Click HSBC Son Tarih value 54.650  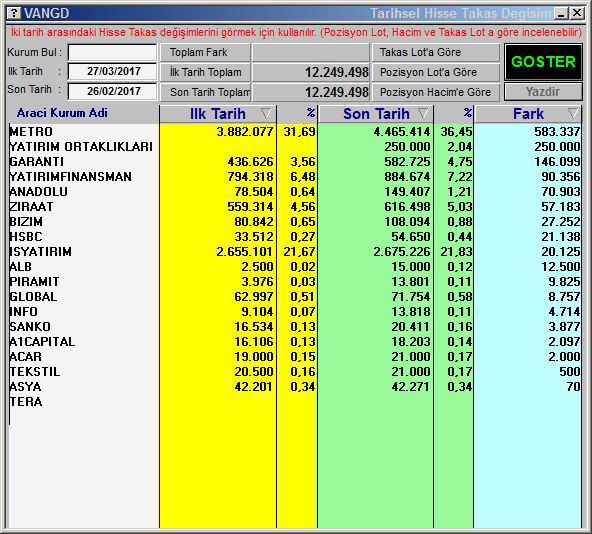[x=411, y=236]
